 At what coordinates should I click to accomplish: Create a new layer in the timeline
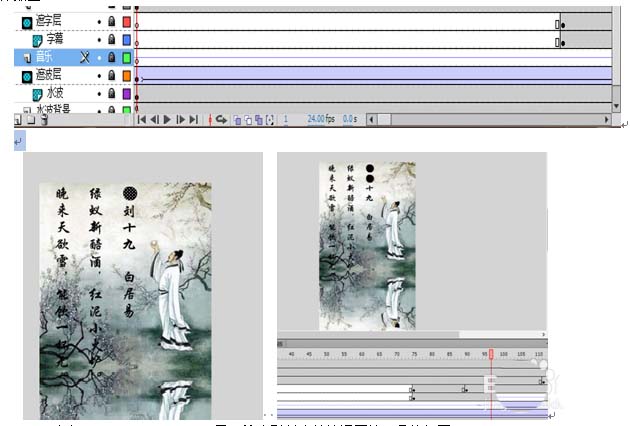[18, 119]
